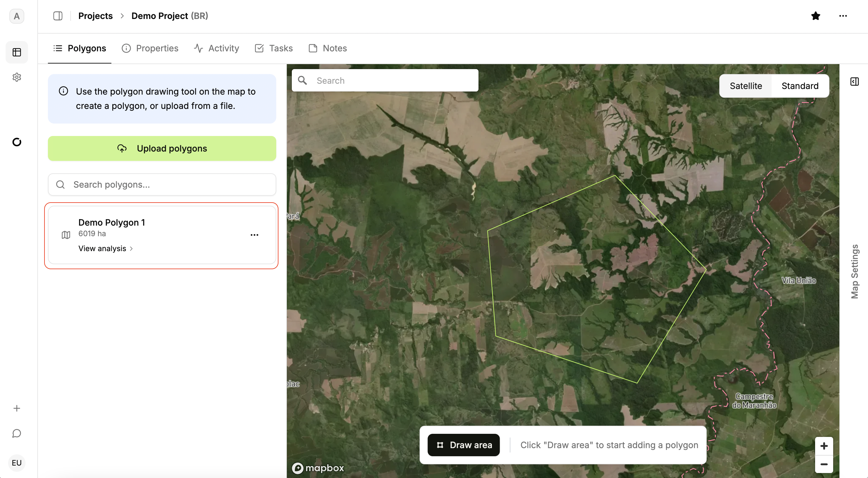Screen dimensions: 868x478
Task: Open the Activity tab
Action: point(217,48)
